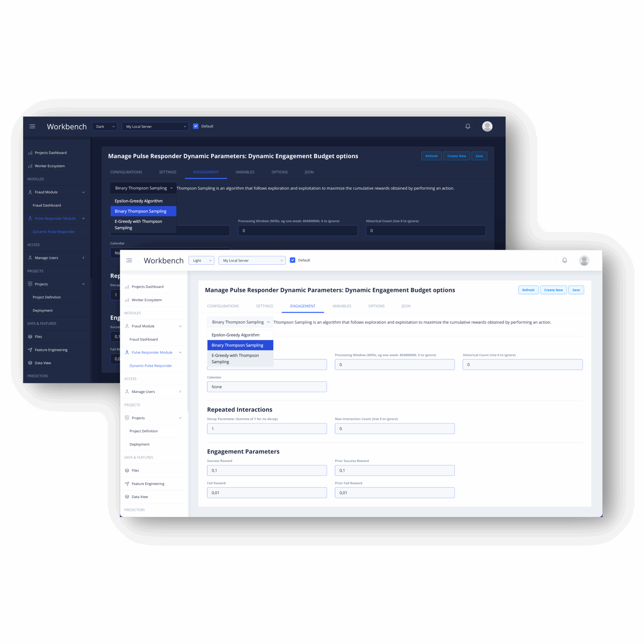Viewport: 644px width, 644px height.
Task: Toggle Default checkbox in light window
Action: pos(292,260)
